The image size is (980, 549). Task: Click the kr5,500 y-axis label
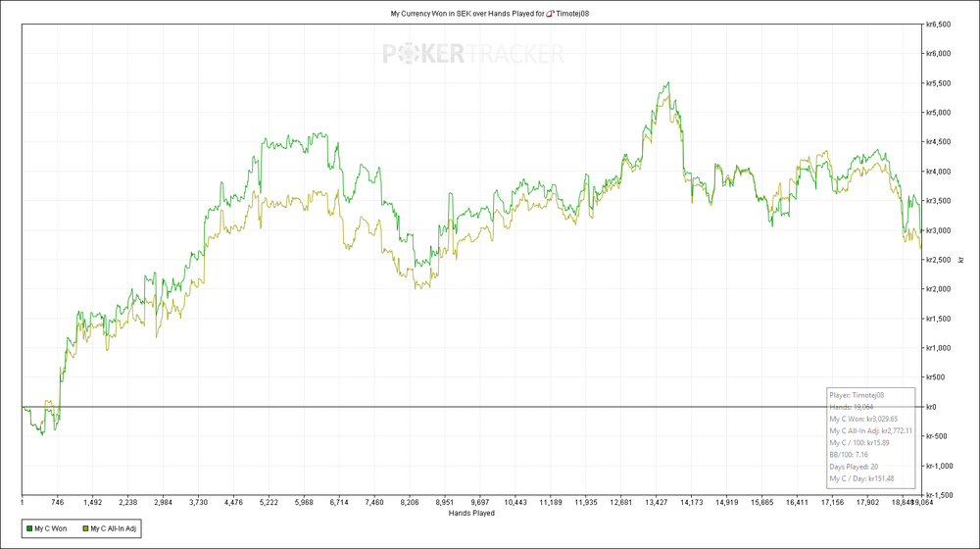938,83
